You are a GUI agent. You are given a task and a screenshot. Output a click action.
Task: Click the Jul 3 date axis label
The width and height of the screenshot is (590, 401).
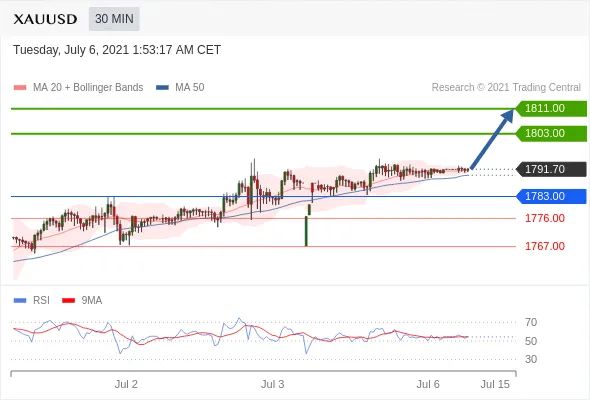pyautogui.click(x=272, y=384)
